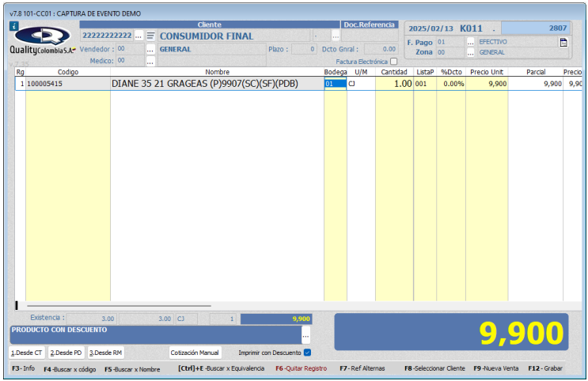Click document icon beside EFECTIVO

[x=563, y=43]
